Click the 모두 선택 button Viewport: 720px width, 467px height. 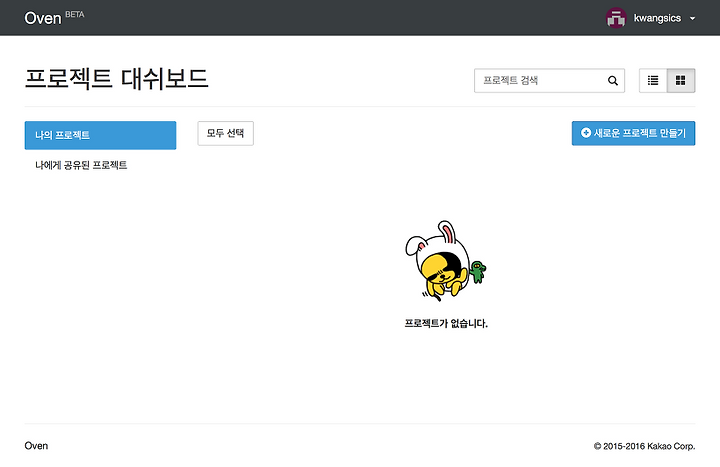[225, 133]
